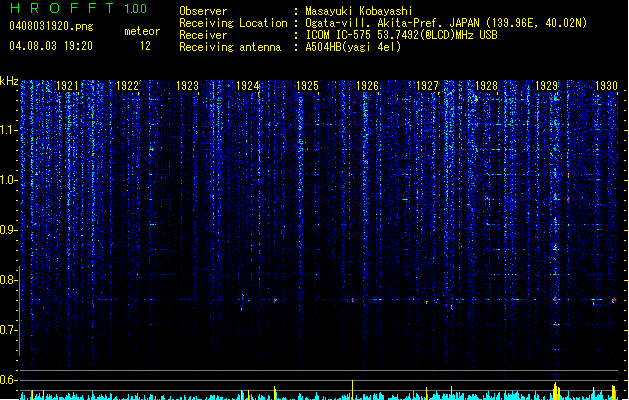The image size is (629, 400).
Task: Click the 1929 time marker
Action: [x=546, y=86]
